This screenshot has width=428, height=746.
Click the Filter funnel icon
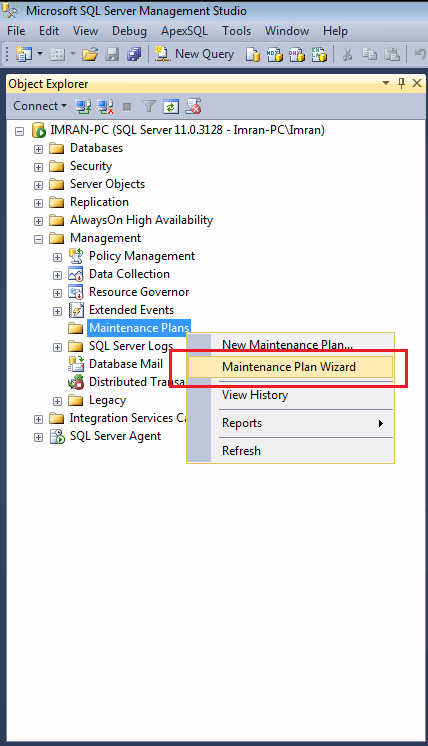pyautogui.click(x=149, y=106)
